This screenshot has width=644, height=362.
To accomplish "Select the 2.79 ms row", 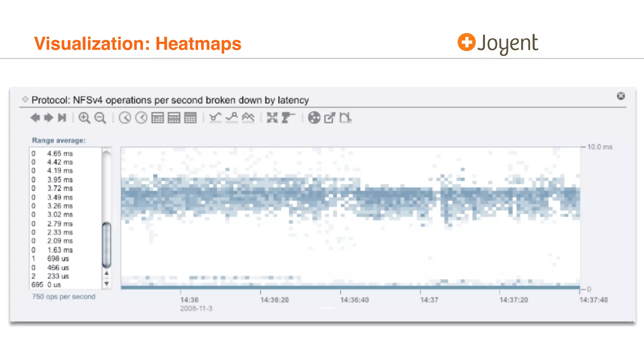I will click(65, 223).
